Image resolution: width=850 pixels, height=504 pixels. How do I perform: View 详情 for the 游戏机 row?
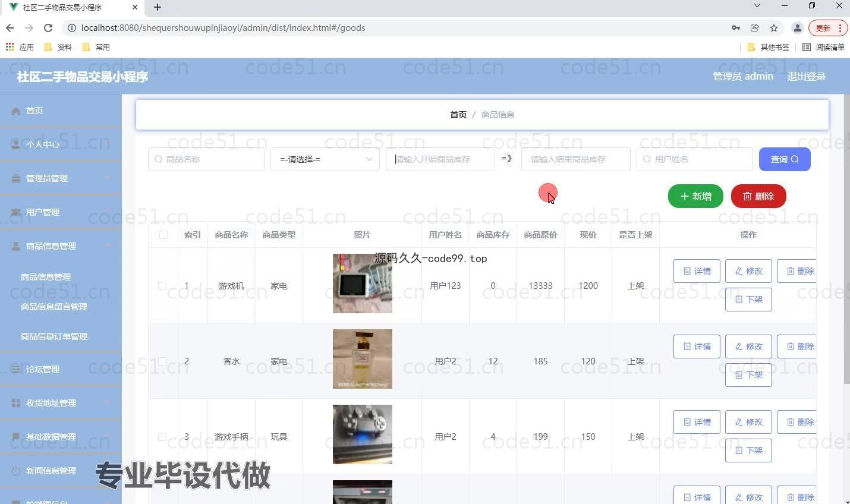[x=697, y=271]
